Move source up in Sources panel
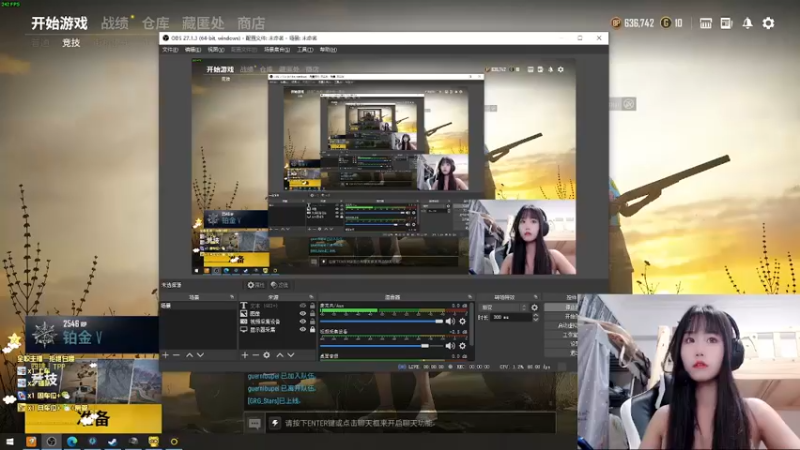 tap(280, 355)
